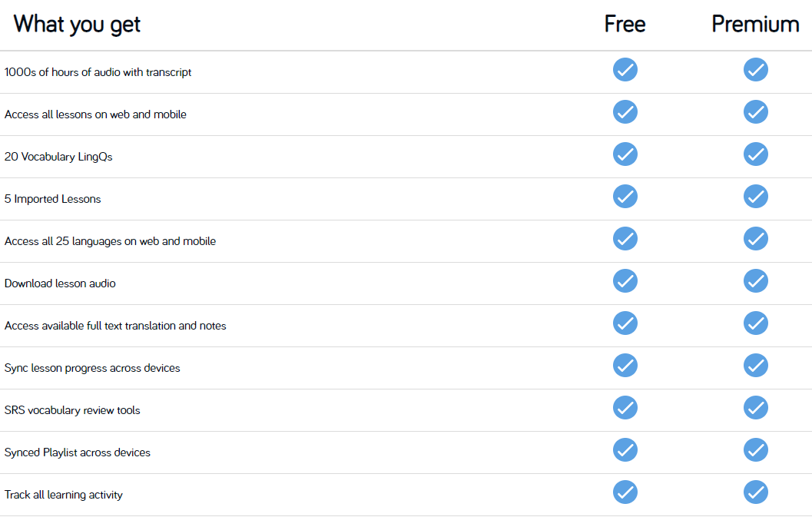Select the 20 Vocabulary LingQs feature text
The width and height of the screenshot is (812, 517).
(58, 157)
